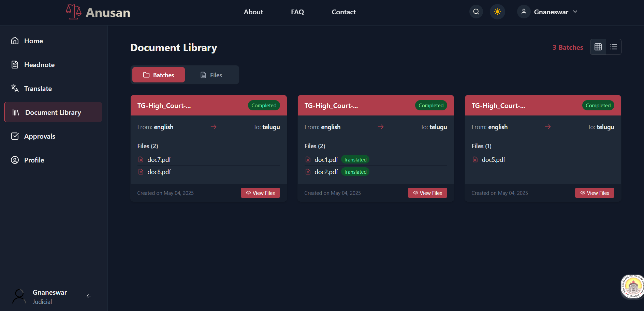
Task: Switch to list view layout
Action: point(613,47)
